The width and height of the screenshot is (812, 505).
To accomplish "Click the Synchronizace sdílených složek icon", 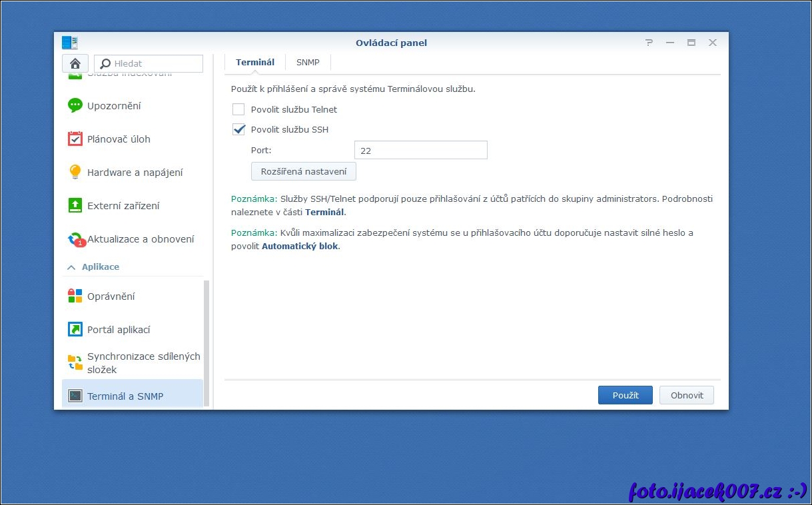I will [x=75, y=363].
